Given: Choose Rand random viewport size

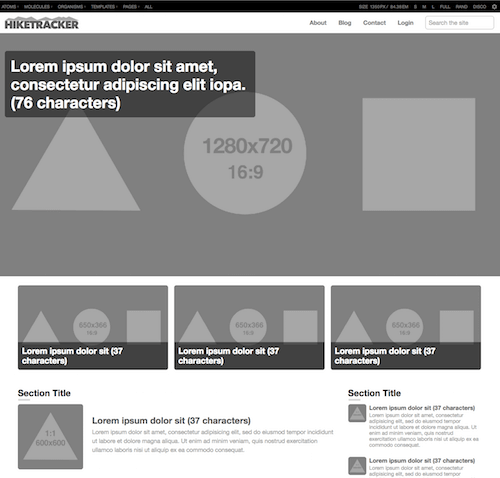Looking at the screenshot, I should pos(462,7).
